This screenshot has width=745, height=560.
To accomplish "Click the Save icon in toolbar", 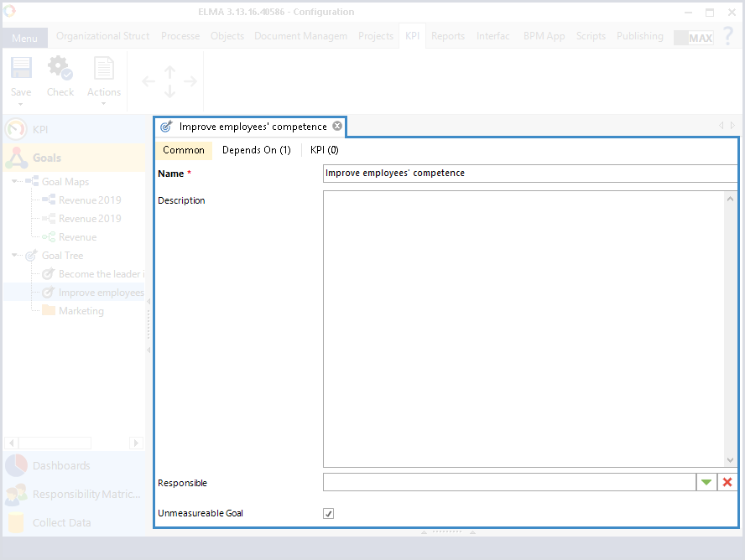I will tap(21, 69).
